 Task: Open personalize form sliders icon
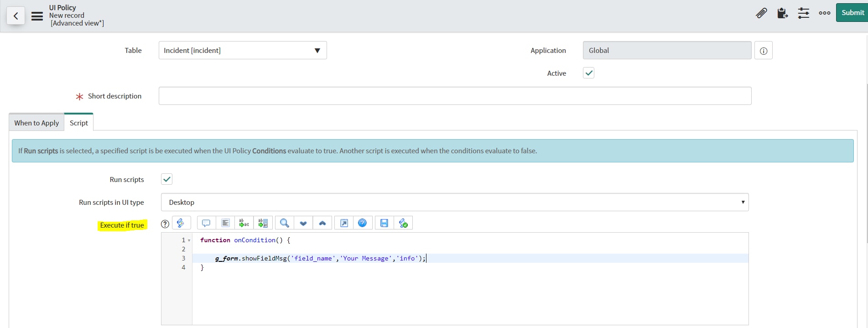[x=804, y=13]
